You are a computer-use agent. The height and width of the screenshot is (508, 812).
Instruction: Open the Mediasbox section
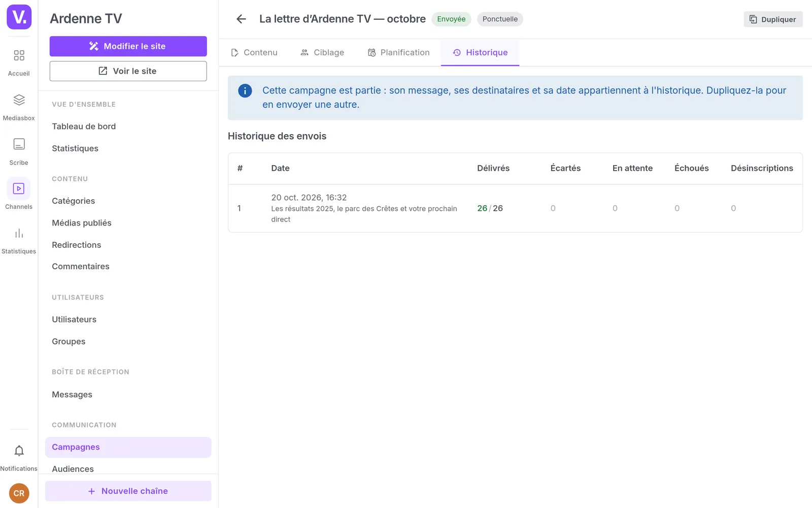[x=19, y=107]
